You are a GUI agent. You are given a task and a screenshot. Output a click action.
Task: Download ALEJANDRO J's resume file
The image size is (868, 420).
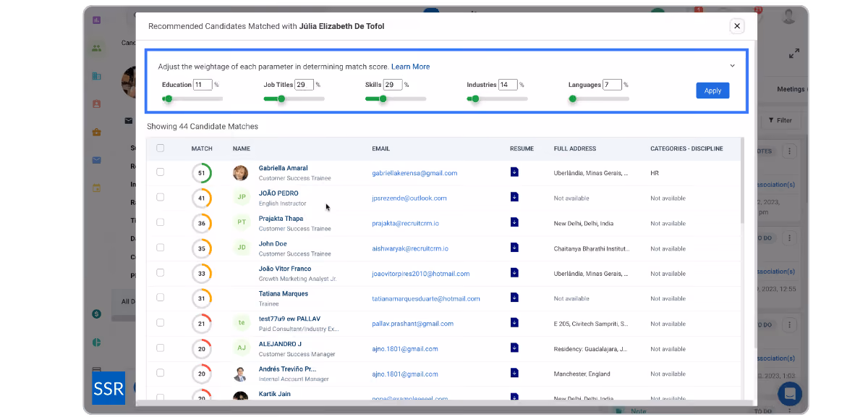(x=514, y=348)
